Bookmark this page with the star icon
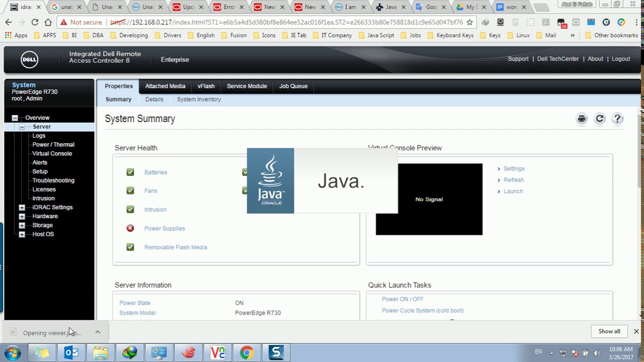 click(x=470, y=22)
